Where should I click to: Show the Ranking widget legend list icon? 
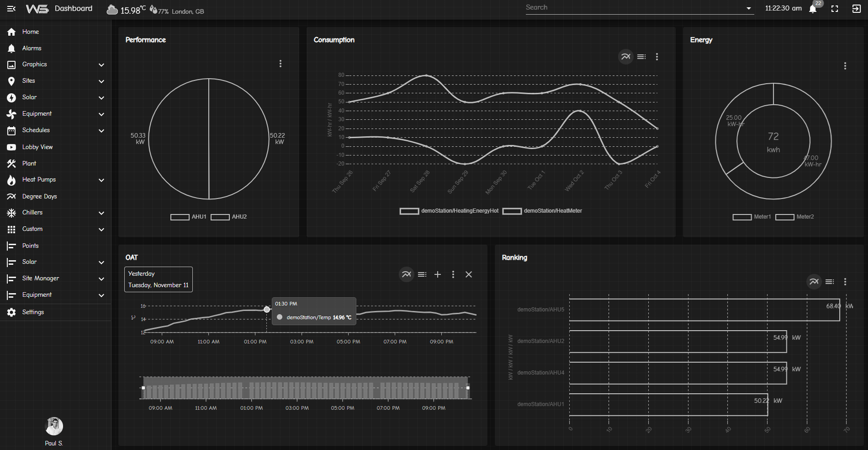[x=830, y=282]
